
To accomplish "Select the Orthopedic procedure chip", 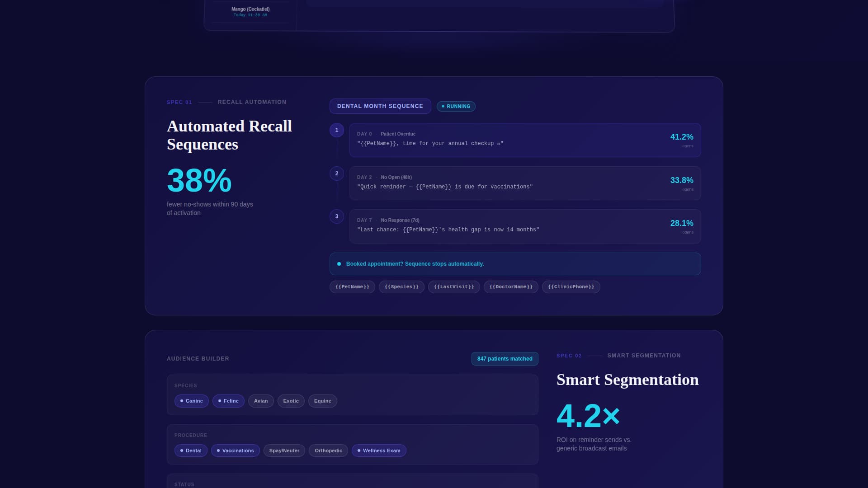I will coord(328,450).
